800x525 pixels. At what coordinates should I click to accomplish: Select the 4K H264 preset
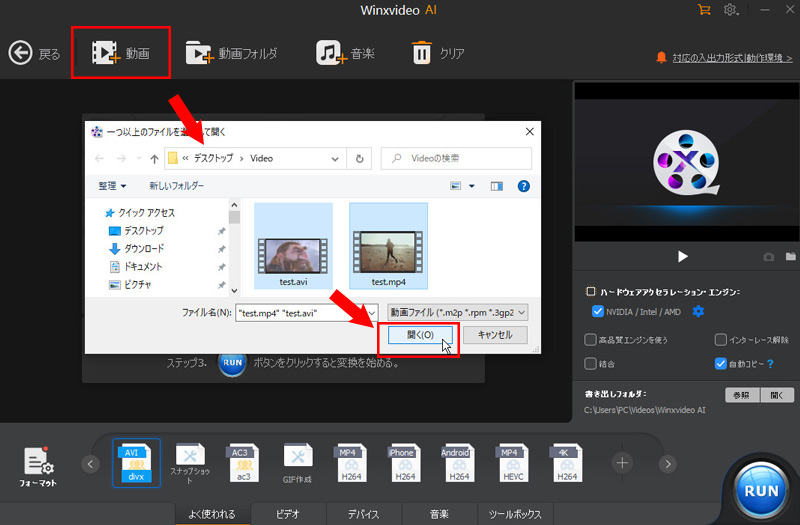[x=567, y=463]
